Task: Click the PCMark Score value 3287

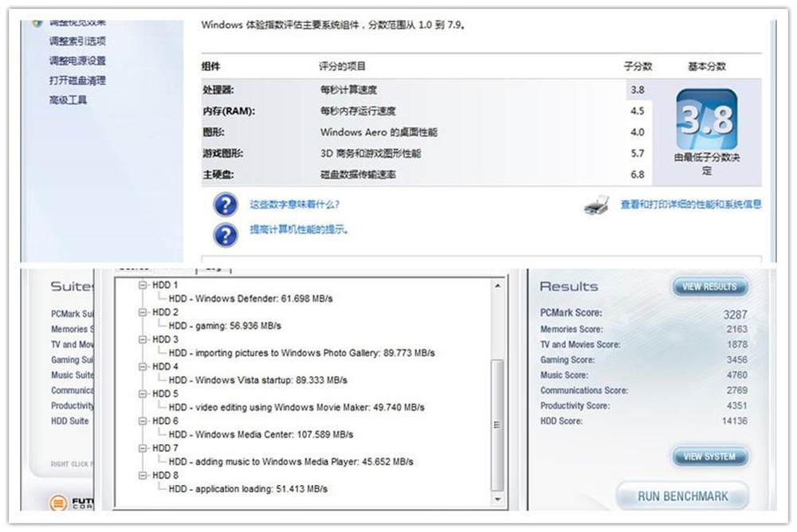Action: 736,315
